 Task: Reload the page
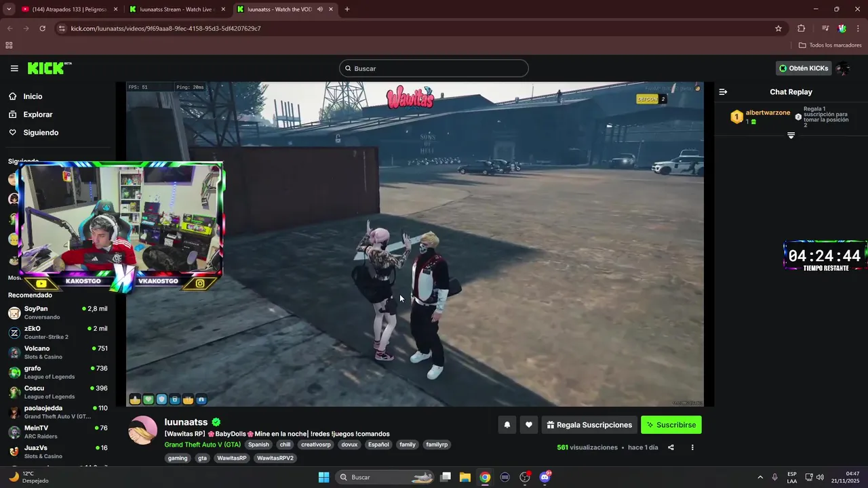(42, 28)
